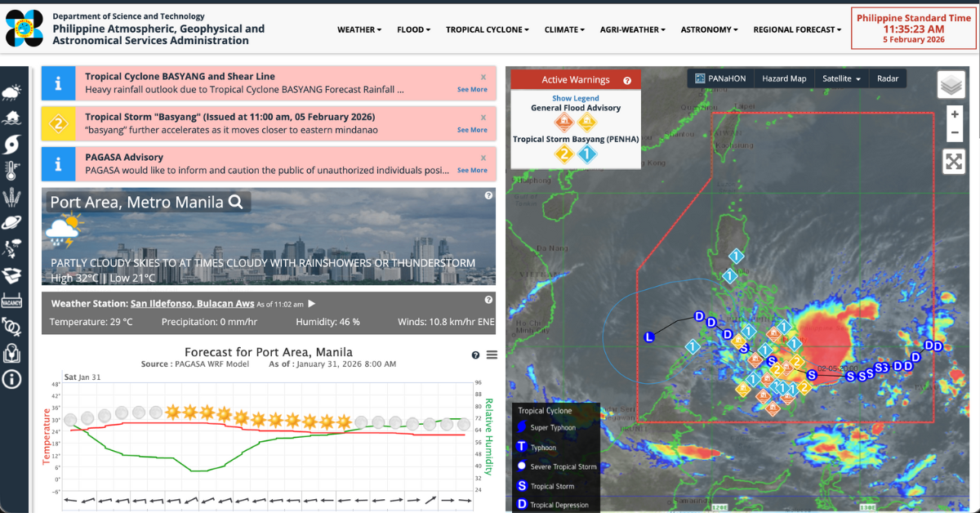Click the thermometer climate sidebar icon

click(x=12, y=171)
